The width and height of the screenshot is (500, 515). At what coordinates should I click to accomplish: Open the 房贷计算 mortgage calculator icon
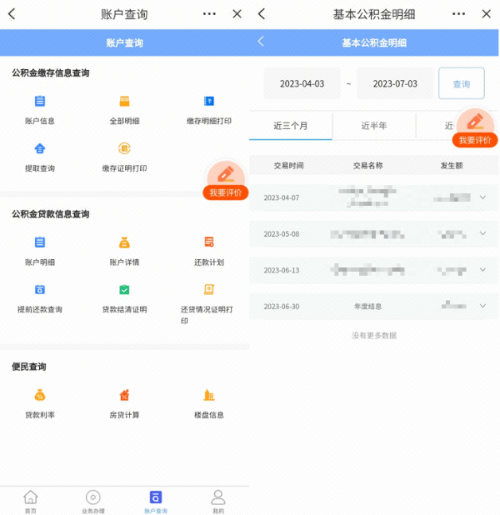point(124,395)
